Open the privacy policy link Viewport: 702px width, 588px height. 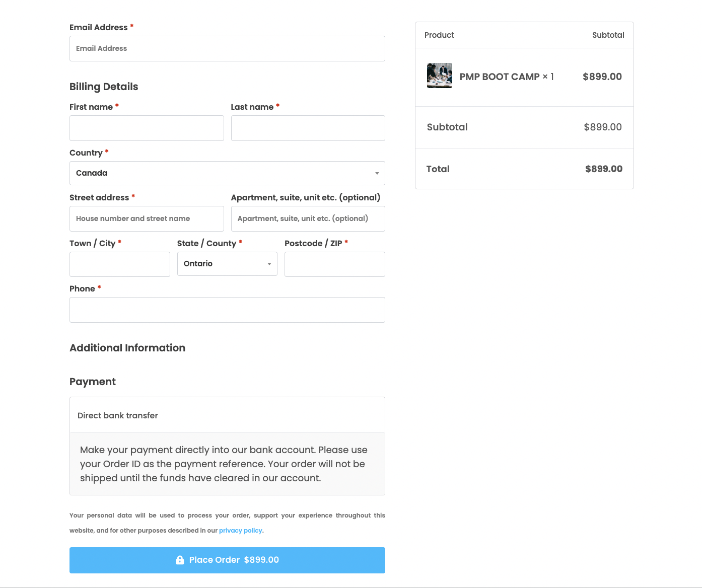[240, 531]
